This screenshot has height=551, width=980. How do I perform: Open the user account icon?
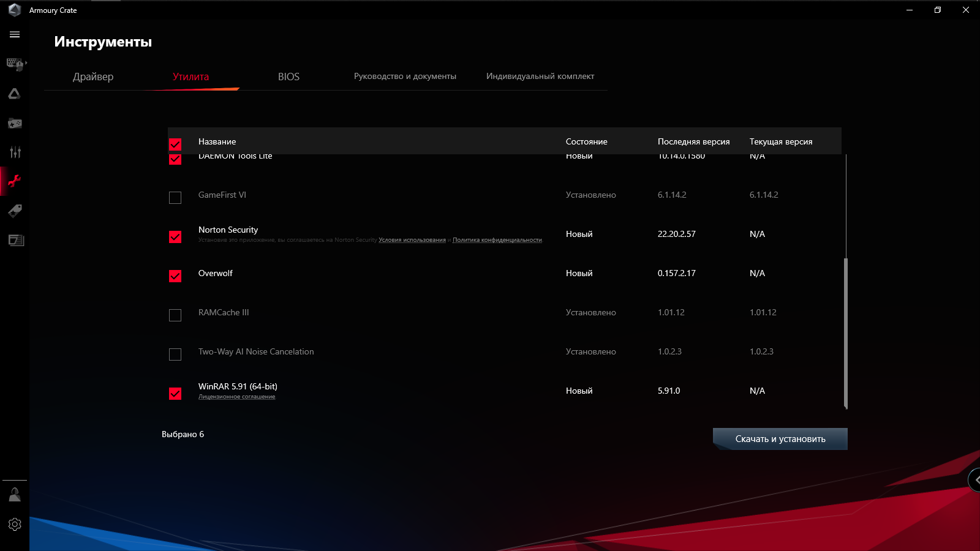(15, 495)
